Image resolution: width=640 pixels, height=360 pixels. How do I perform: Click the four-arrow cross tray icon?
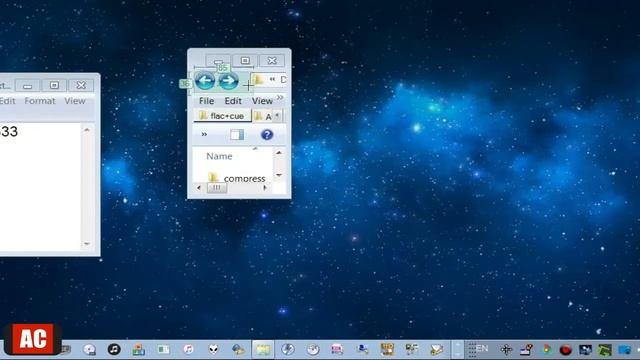(506, 349)
